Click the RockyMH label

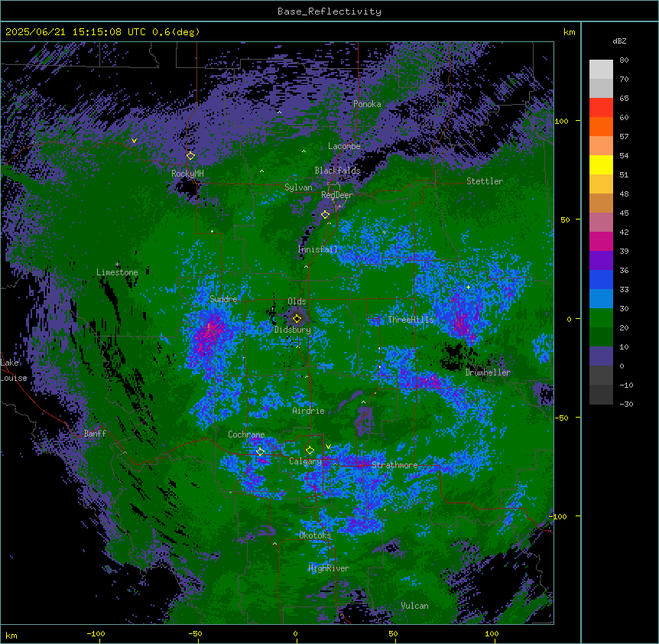pos(187,174)
